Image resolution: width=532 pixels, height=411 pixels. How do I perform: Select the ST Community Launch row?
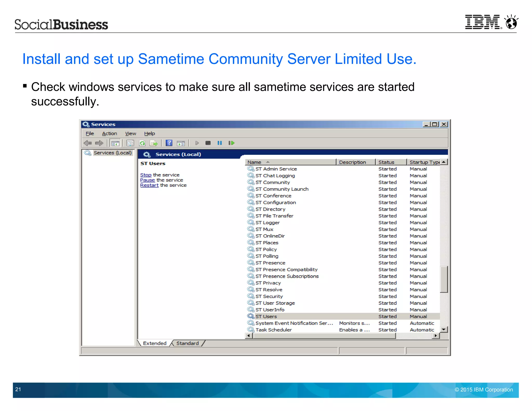point(342,189)
